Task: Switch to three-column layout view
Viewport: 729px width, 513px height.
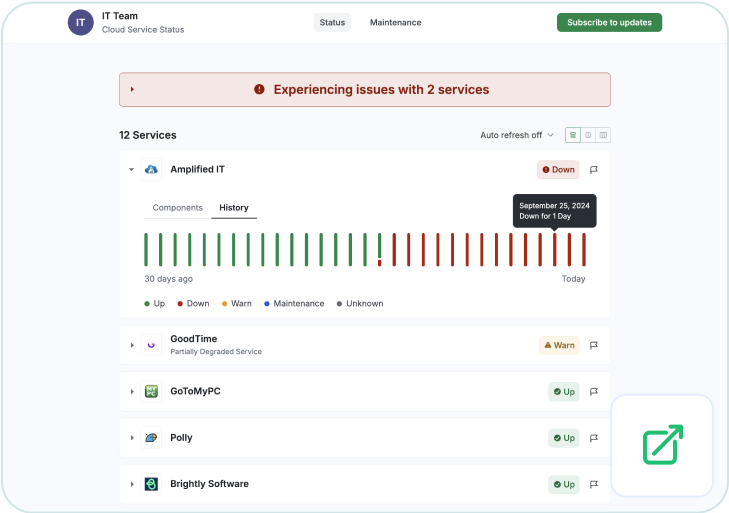Action: pos(603,135)
